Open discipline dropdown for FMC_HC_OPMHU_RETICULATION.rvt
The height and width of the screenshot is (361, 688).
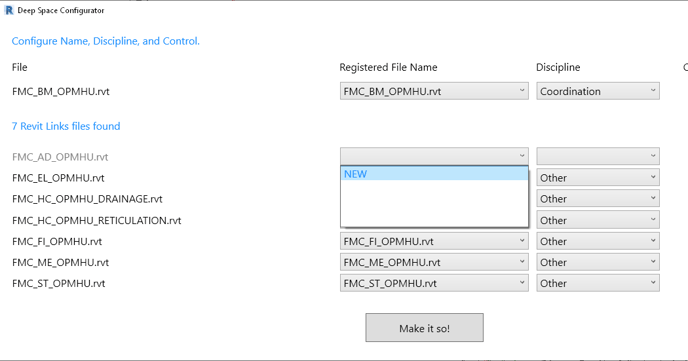coord(598,220)
